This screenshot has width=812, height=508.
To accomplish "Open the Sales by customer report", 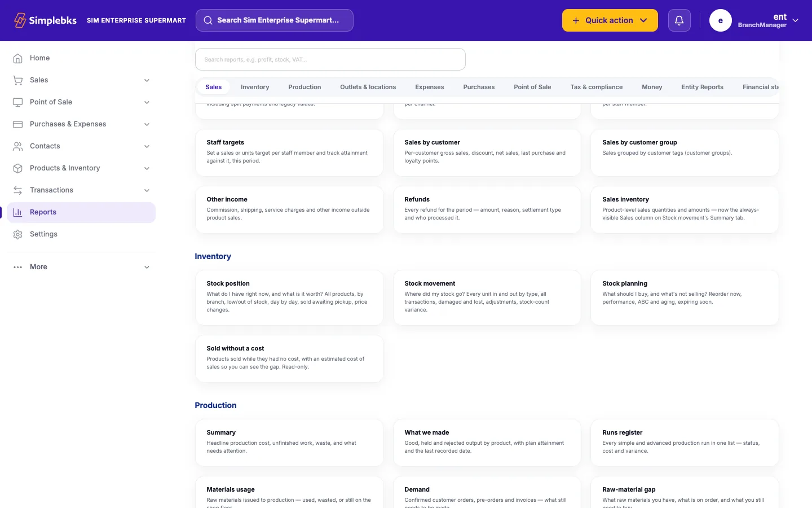I will click(x=487, y=153).
